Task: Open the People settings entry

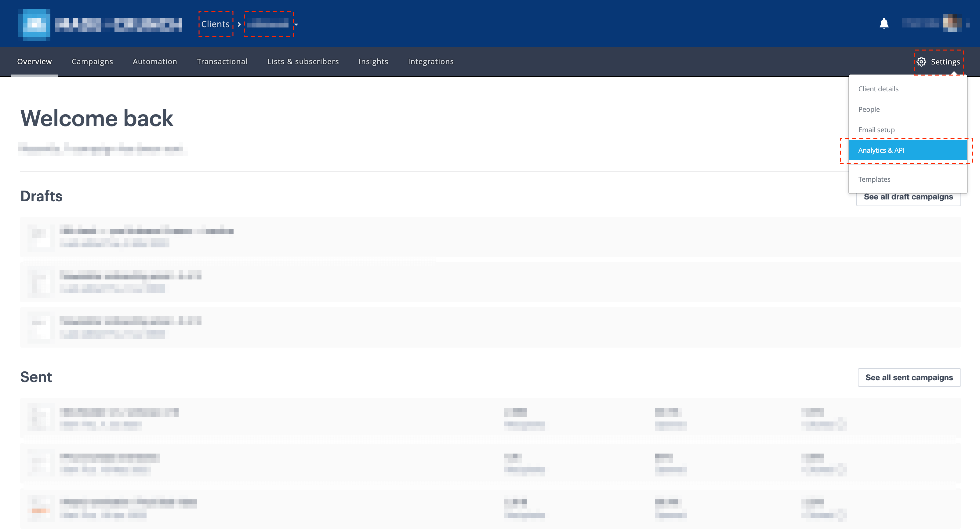Action: pyautogui.click(x=869, y=109)
